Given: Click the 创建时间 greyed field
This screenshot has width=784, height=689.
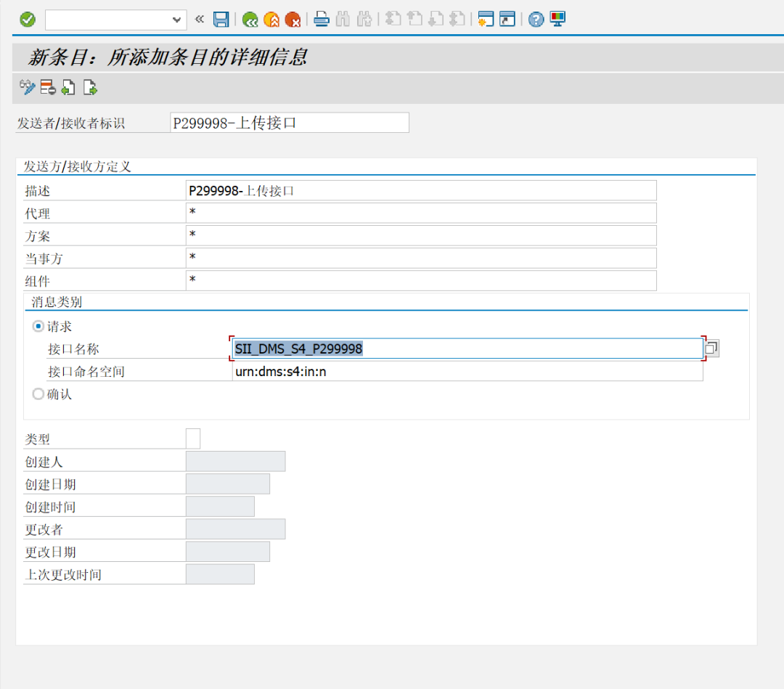Looking at the screenshot, I should click(220, 507).
